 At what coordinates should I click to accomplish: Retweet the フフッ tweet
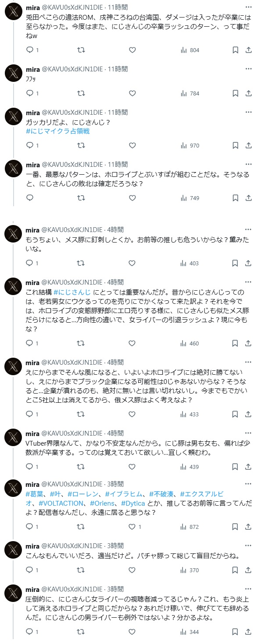[x=81, y=93]
